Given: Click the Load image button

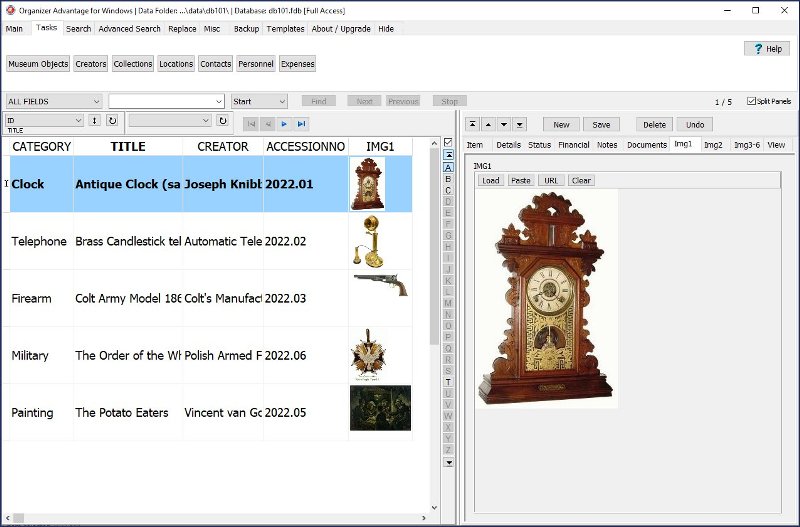Looking at the screenshot, I should coord(491,180).
